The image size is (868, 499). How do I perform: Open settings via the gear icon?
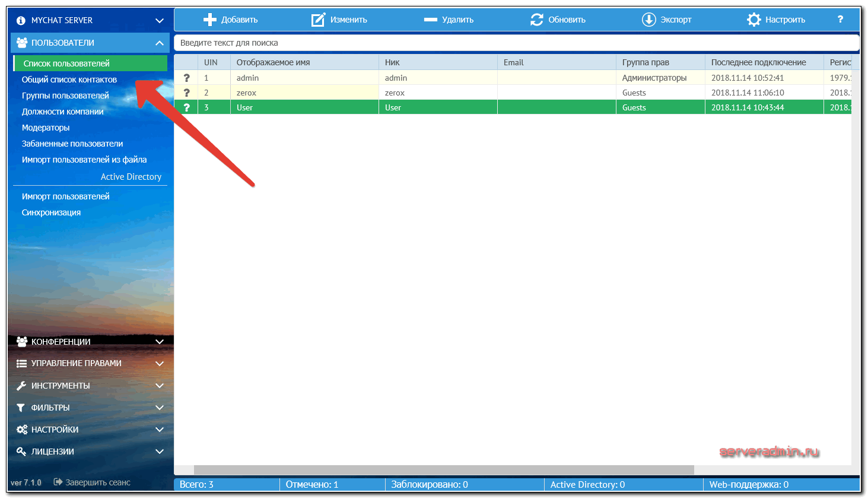(753, 20)
